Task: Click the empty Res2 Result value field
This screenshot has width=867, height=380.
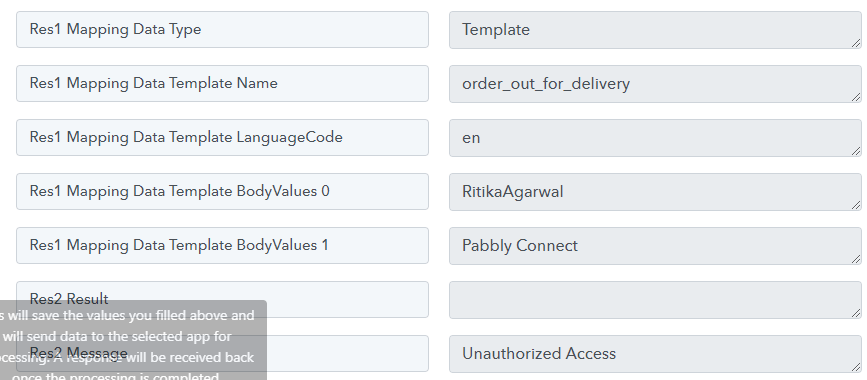Action: click(655, 300)
